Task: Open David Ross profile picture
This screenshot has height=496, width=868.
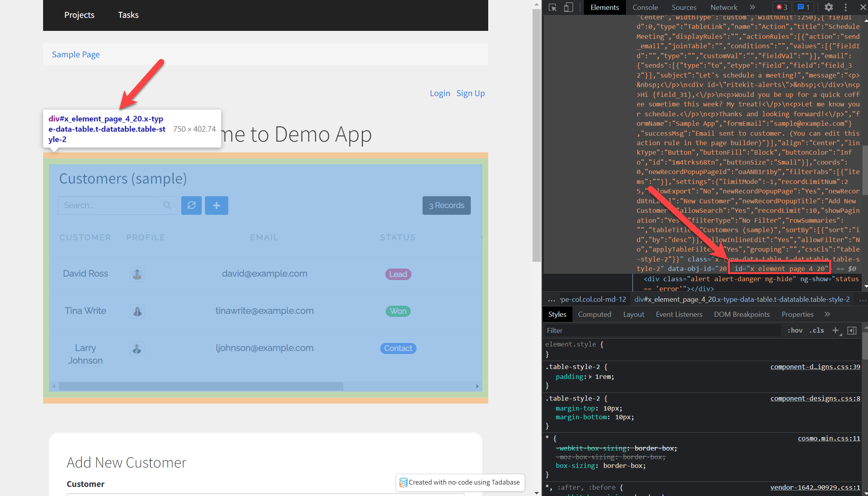Action: point(137,274)
